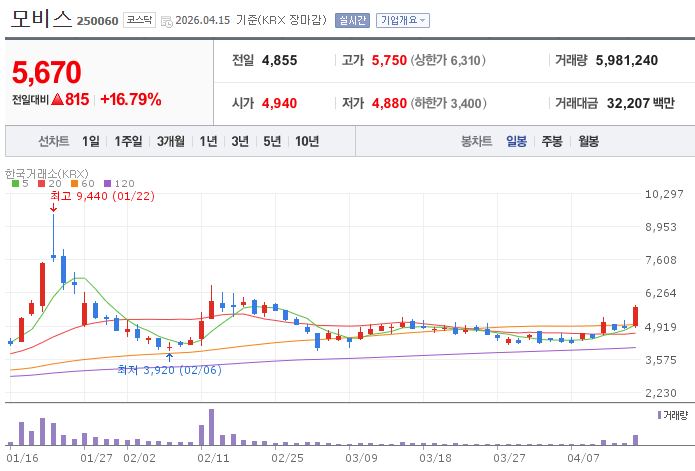The image size is (695, 471).
Task: Click the calendar icon beside the date
Action: 167,21
